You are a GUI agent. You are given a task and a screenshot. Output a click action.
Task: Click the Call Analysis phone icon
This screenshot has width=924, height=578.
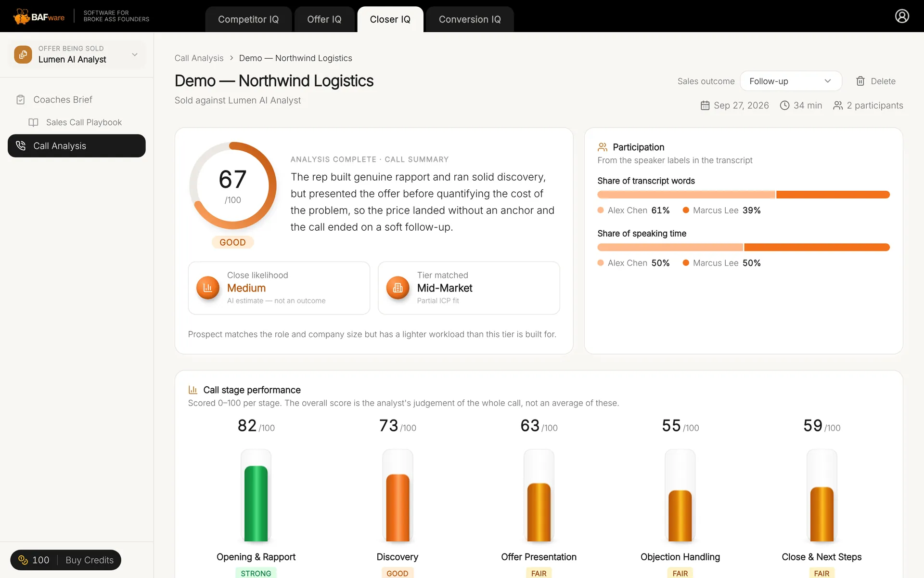[21, 145]
